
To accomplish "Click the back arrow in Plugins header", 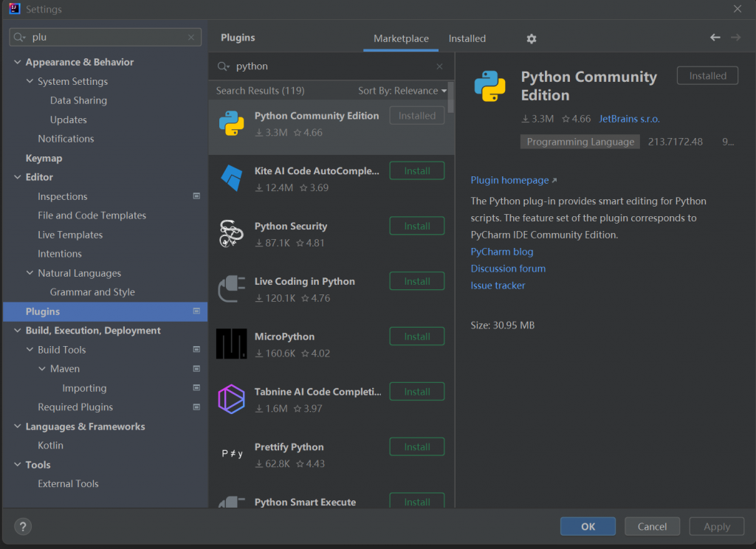I will pos(715,38).
